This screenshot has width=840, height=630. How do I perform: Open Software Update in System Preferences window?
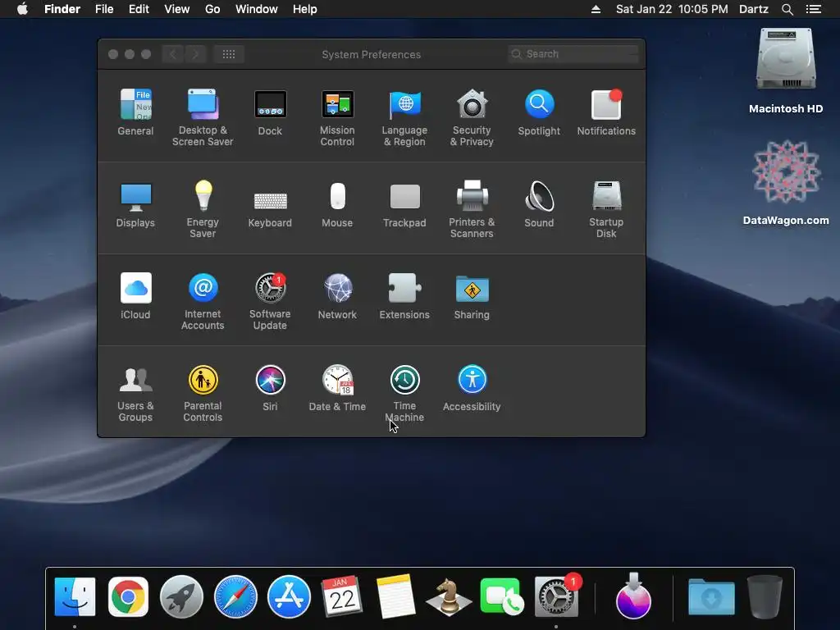(270, 301)
